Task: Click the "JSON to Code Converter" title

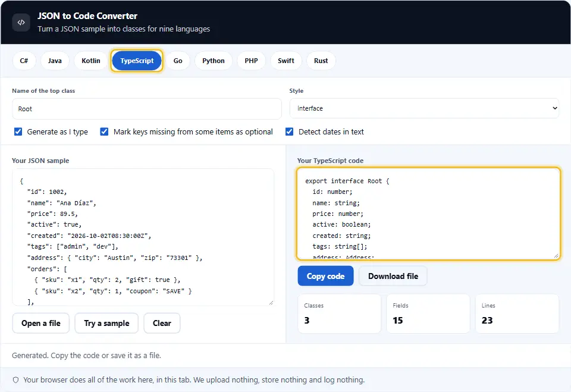Action: [87, 16]
